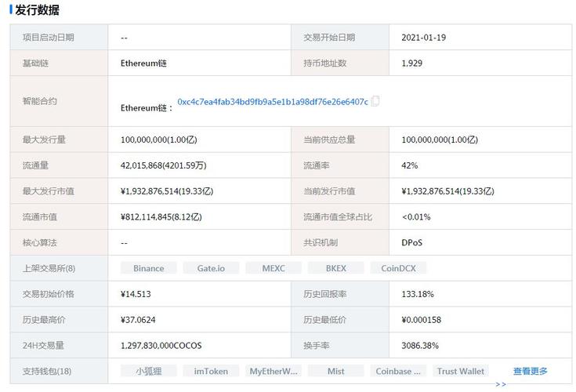Click the MyEtherW... wallet tag
The width and height of the screenshot is (576, 392).
click(x=273, y=371)
